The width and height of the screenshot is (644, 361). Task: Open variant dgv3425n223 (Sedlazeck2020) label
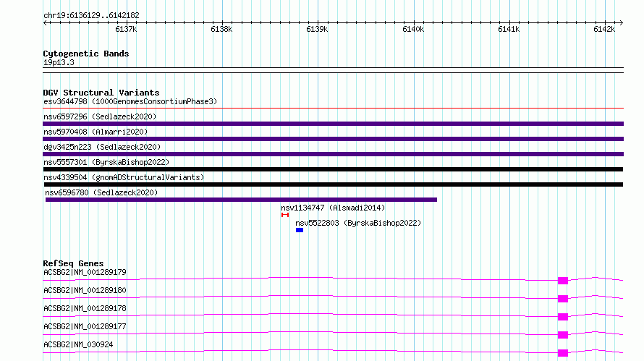pyautogui.click(x=102, y=147)
